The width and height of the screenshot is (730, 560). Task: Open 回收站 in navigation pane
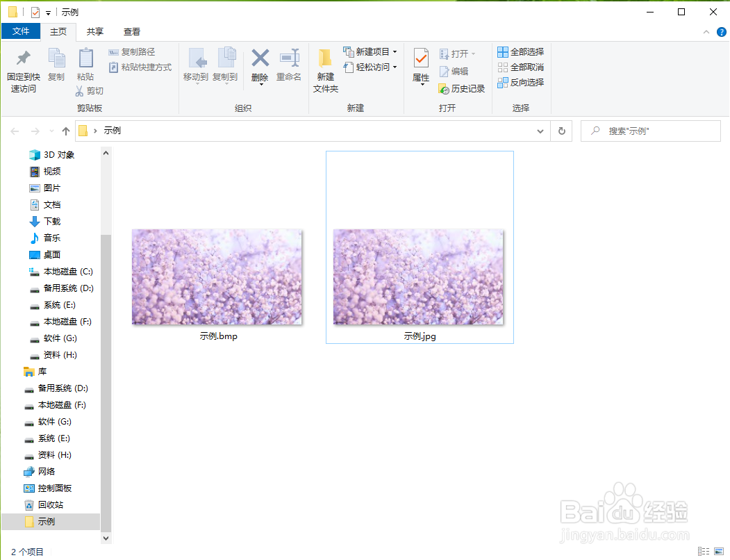point(44,505)
